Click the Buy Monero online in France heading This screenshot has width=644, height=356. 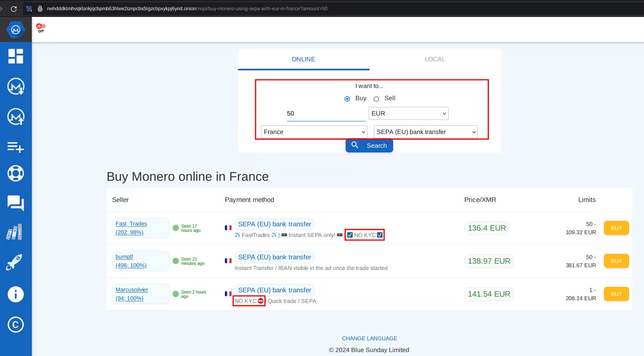pos(188,176)
